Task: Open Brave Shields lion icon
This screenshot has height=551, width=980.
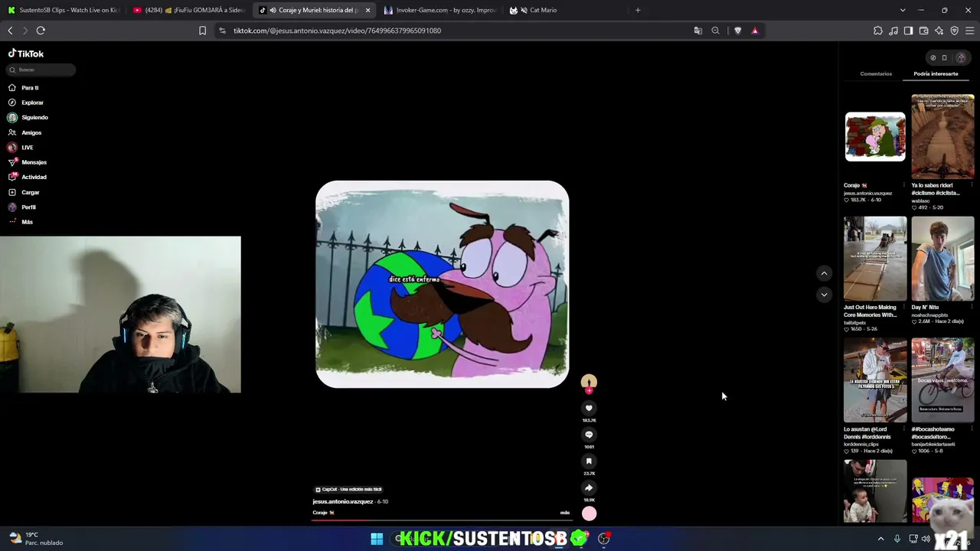Action: click(737, 31)
